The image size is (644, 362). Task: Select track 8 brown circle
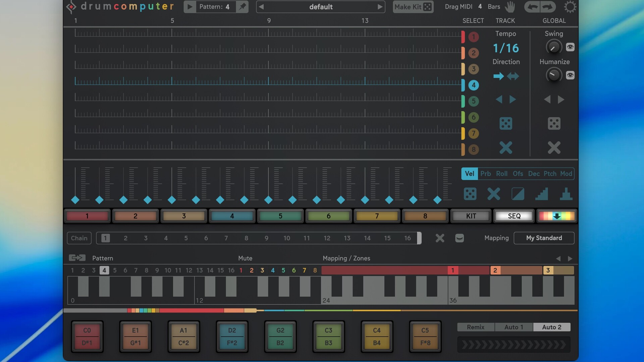[473, 149]
